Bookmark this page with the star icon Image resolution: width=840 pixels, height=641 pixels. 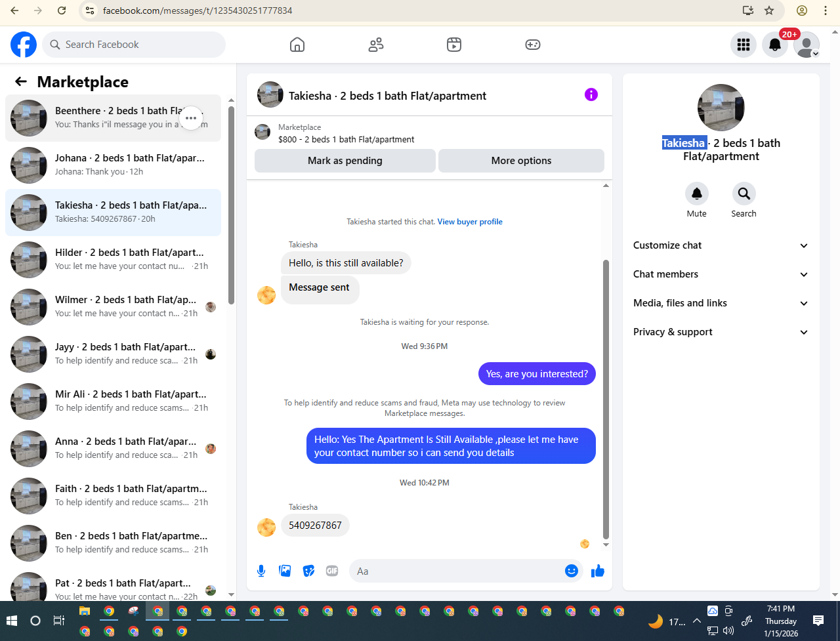[x=769, y=10]
